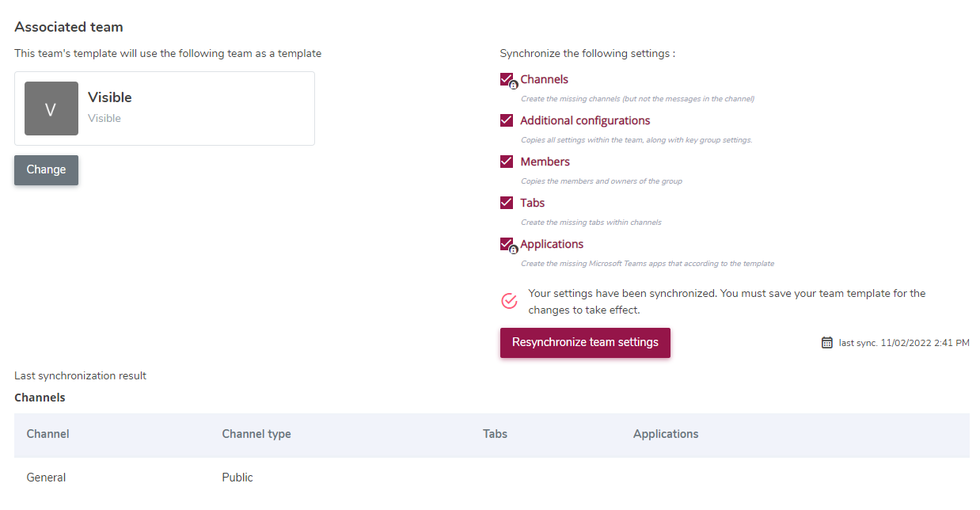Click the Channel type column header
The height and width of the screenshot is (510, 980).
(256, 434)
